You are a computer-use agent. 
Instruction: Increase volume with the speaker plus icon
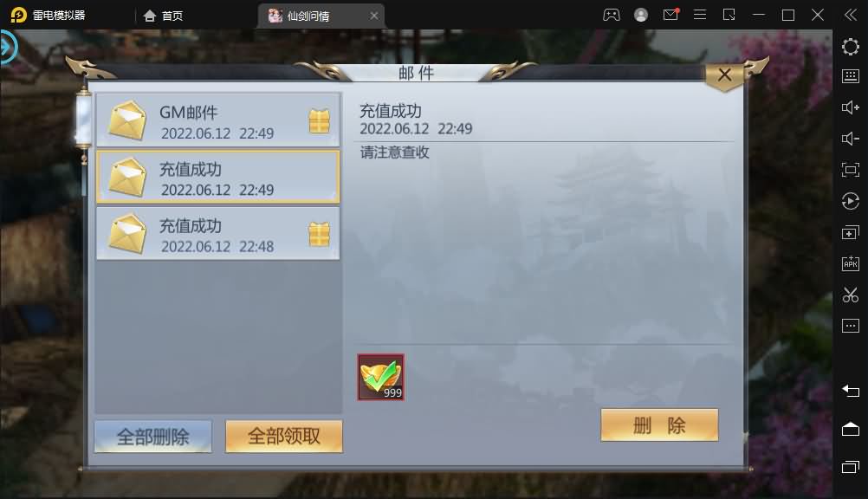[851, 107]
